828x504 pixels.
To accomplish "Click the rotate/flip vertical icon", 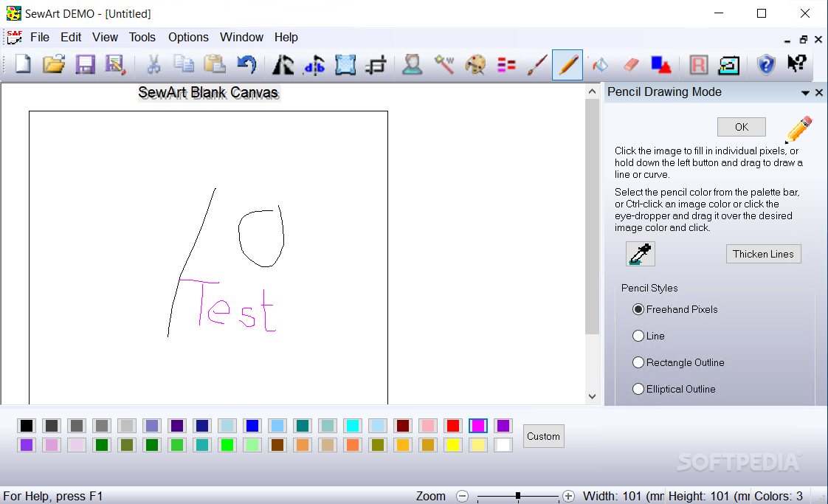I will (314, 64).
